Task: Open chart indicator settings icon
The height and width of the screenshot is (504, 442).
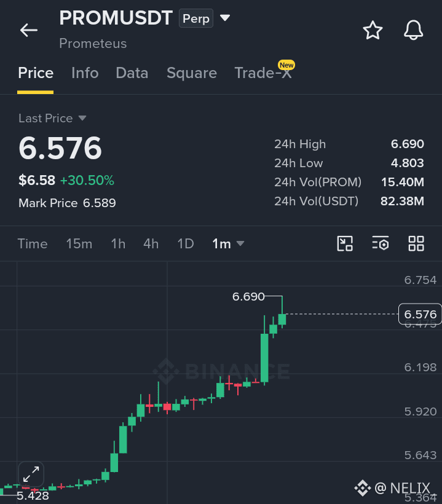Action: click(381, 243)
